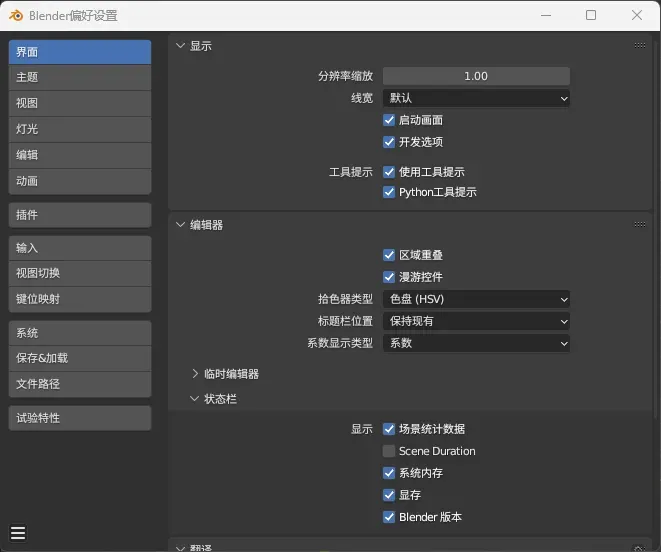This screenshot has width=661, height=552.
Task: Open the 视图切换 tab
Action: tap(80, 274)
